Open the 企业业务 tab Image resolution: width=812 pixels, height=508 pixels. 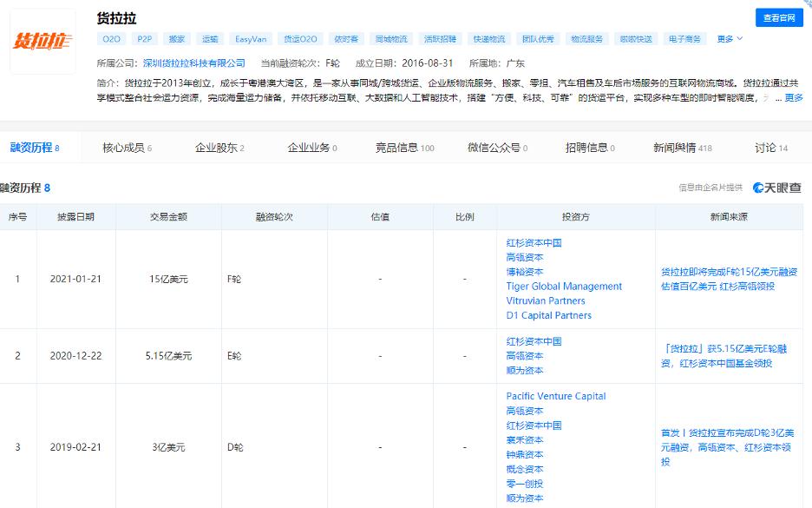click(x=312, y=148)
